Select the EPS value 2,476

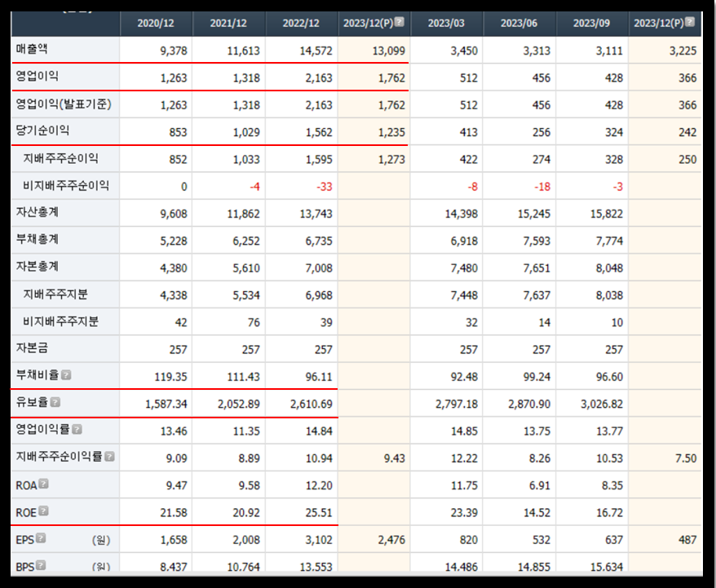click(x=391, y=540)
